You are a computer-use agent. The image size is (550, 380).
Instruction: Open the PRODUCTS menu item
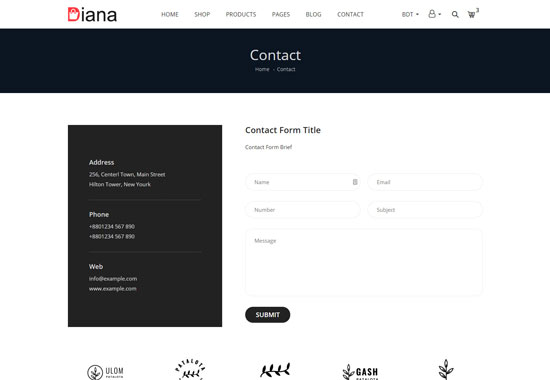point(241,14)
